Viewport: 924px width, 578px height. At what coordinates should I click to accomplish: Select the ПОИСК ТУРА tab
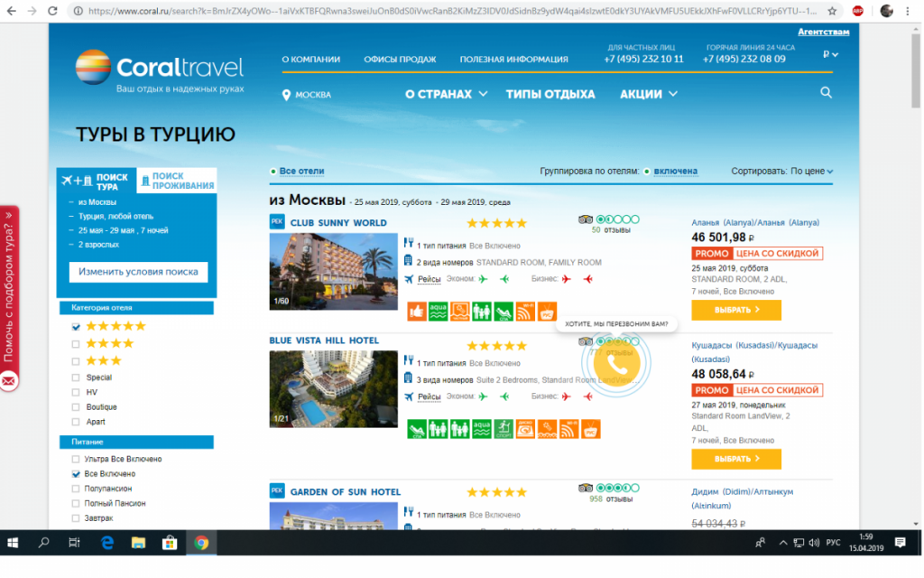point(97,181)
